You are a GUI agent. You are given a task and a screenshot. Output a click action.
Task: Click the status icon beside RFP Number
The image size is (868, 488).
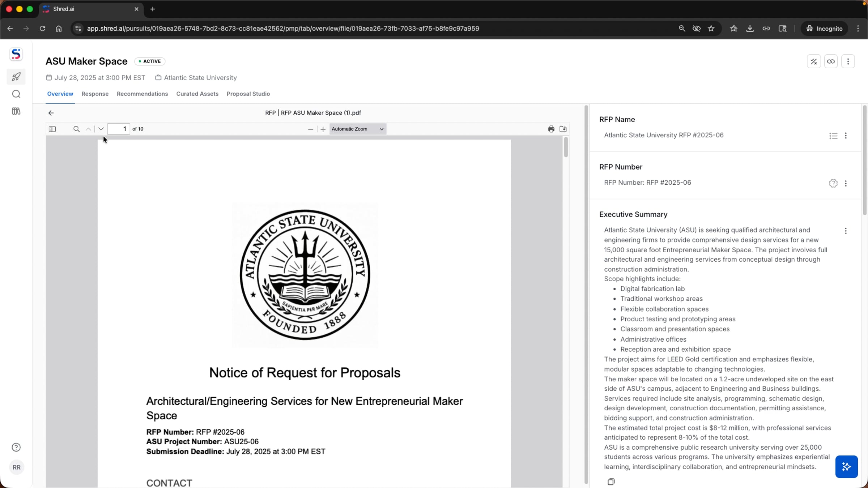point(833,183)
